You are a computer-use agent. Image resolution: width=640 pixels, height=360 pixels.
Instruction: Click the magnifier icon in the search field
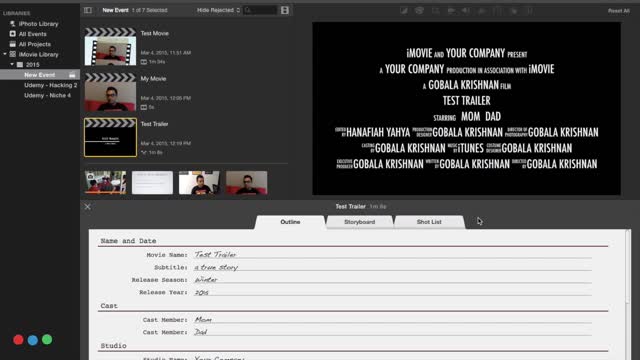click(248, 10)
